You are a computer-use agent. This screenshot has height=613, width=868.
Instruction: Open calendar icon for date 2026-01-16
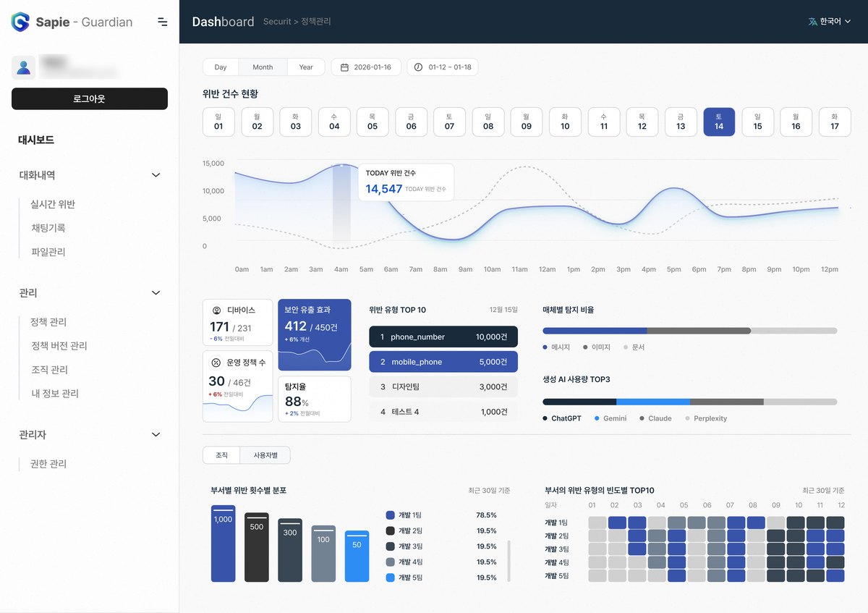point(344,67)
